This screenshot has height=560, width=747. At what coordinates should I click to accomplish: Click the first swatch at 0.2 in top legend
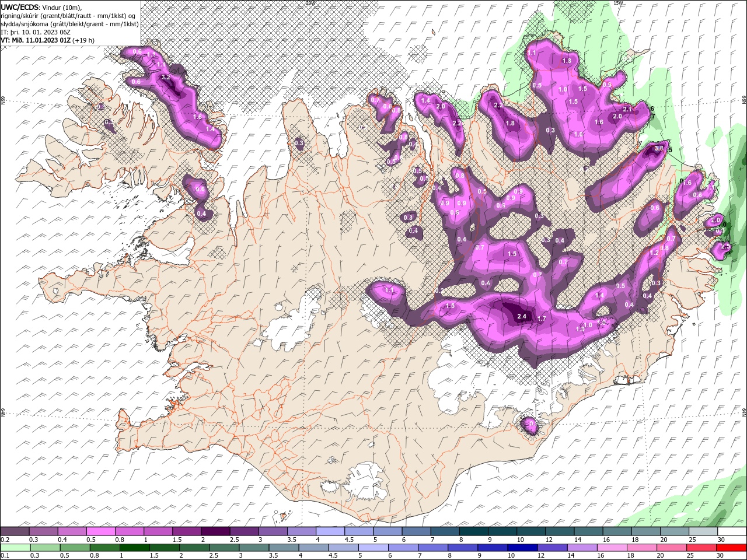(15, 531)
